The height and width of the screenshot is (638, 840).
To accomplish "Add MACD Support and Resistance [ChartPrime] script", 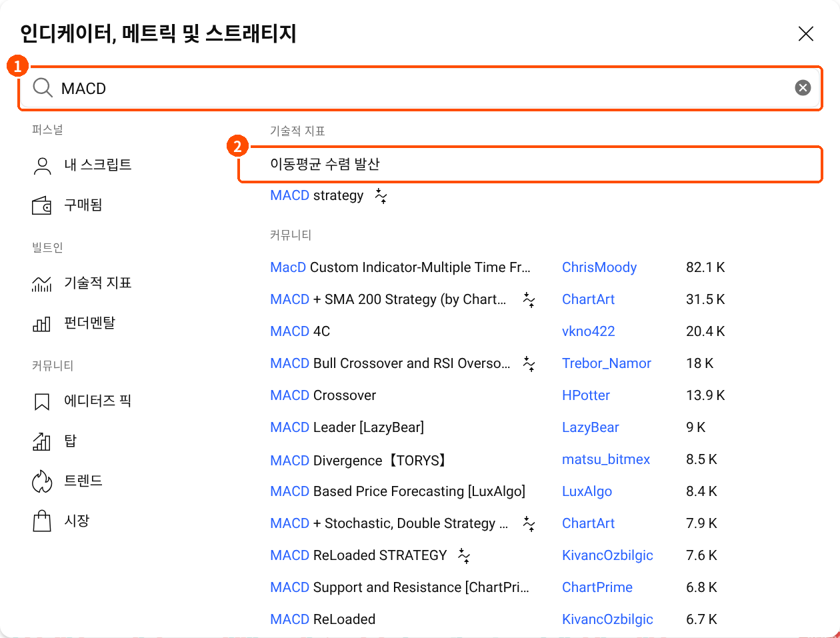I will (x=399, y=587).
